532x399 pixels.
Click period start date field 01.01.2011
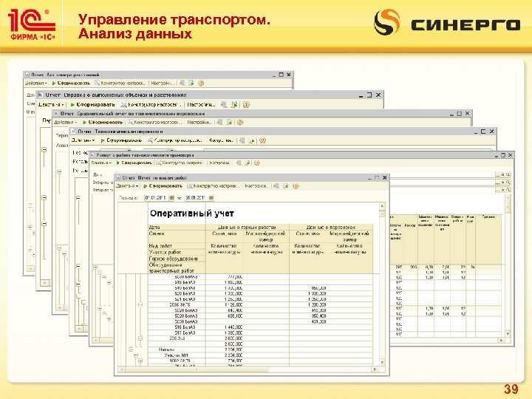(157, 198)
